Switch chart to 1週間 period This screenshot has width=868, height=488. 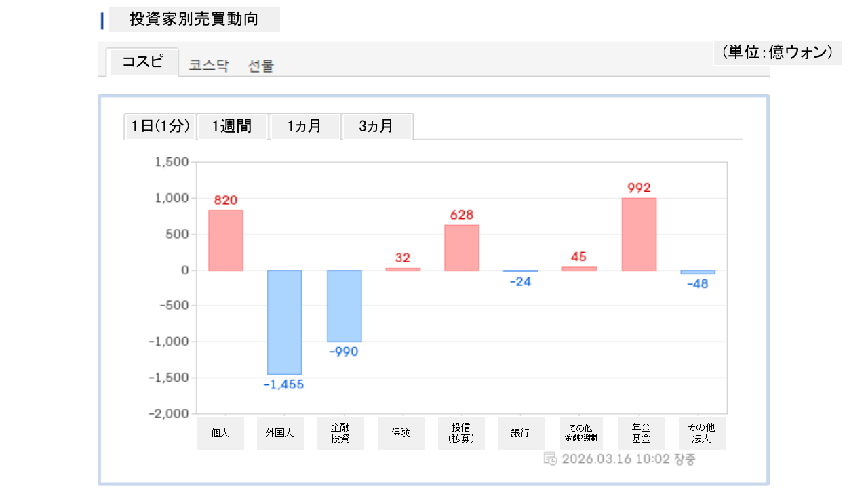tap(232, 126)
